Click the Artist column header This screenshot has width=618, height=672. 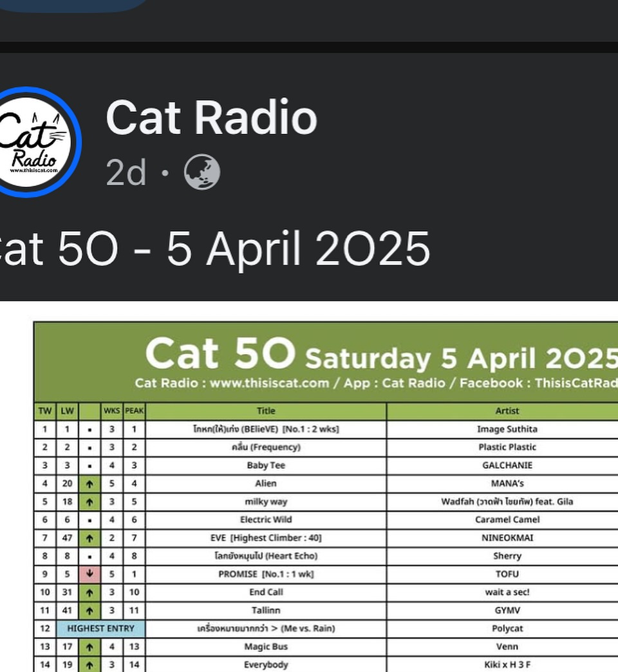coord(507,411)
